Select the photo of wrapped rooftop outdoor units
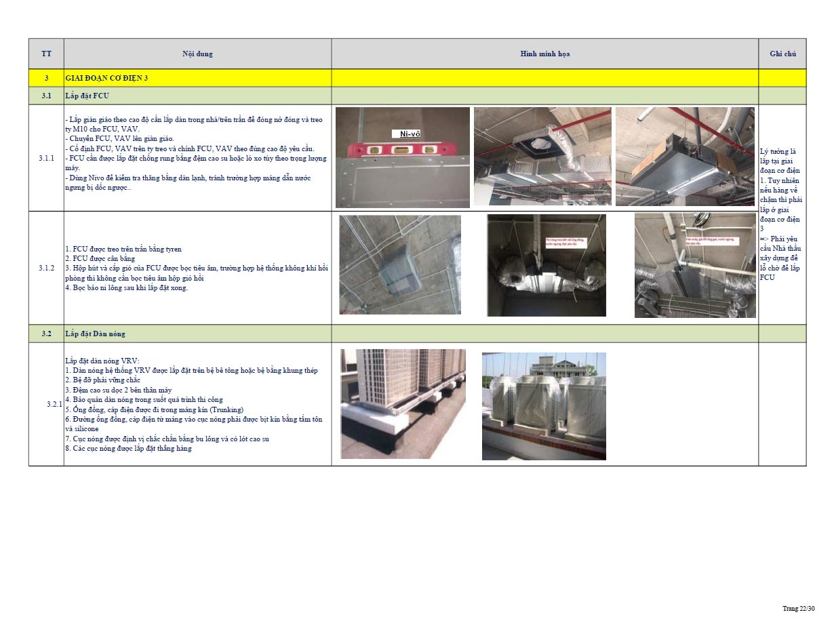The height and width of the screenshot is (644, 834). [544, 405]
